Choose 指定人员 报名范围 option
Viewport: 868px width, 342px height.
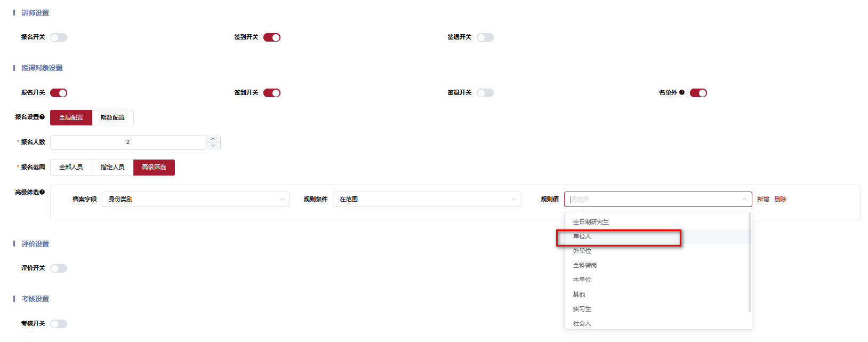click(112, 167)
